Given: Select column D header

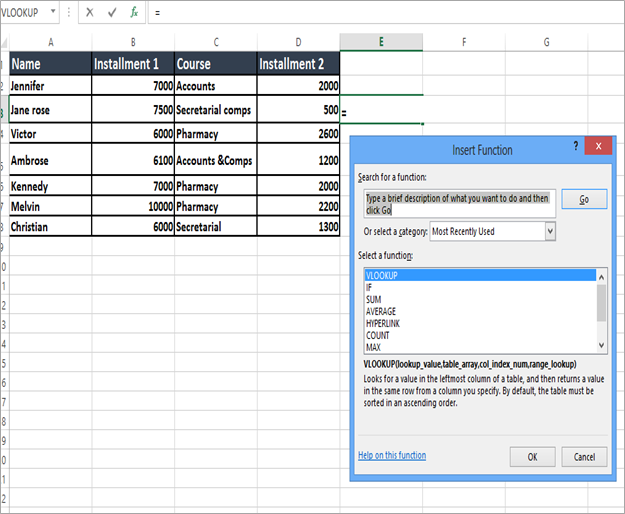Looking at the screenshot, I should point(299,42).
